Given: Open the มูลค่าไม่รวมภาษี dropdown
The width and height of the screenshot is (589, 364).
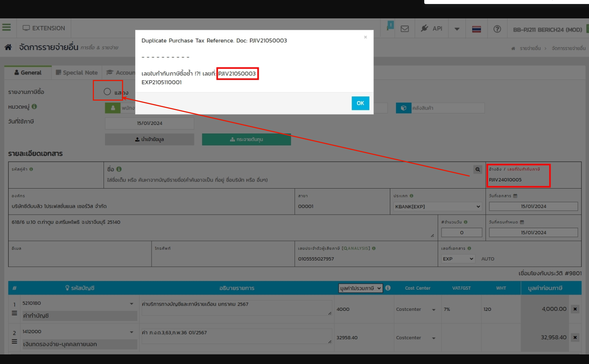Looking at the screenshot, I should (x=361, y=288).
